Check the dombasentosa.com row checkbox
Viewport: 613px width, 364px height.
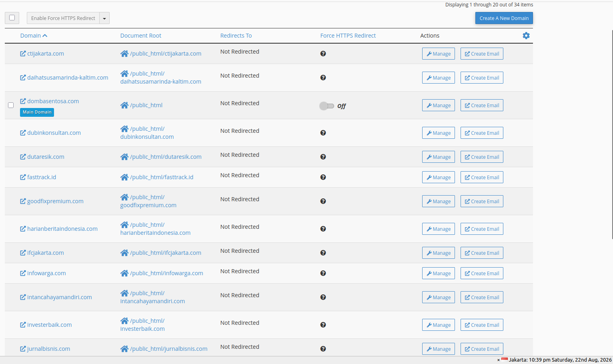[11, 105]
